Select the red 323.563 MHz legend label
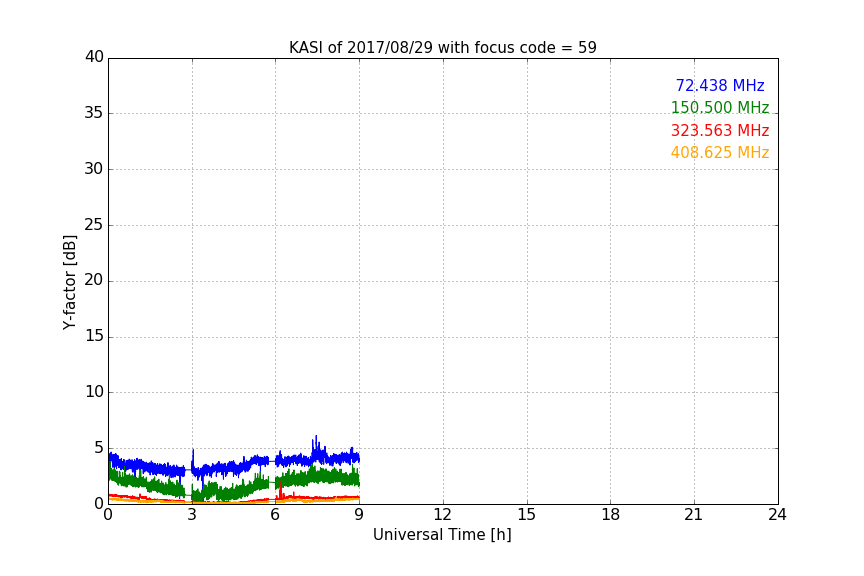The image size is (864, 576). pyautogui.click(x=720, y=131)
